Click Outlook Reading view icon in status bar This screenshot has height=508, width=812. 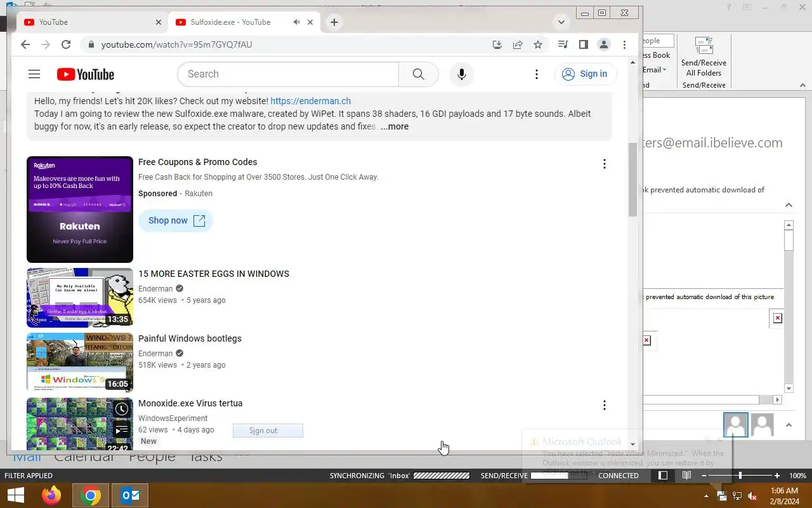click(x=686, y=476)
